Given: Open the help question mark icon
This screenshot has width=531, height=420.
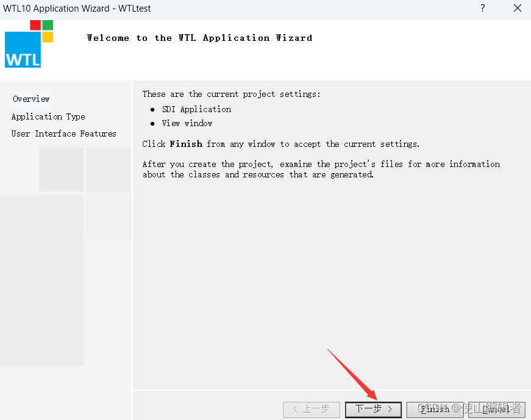Looking at the screenshot, I should pyautogui.click(x=482, y=9).
